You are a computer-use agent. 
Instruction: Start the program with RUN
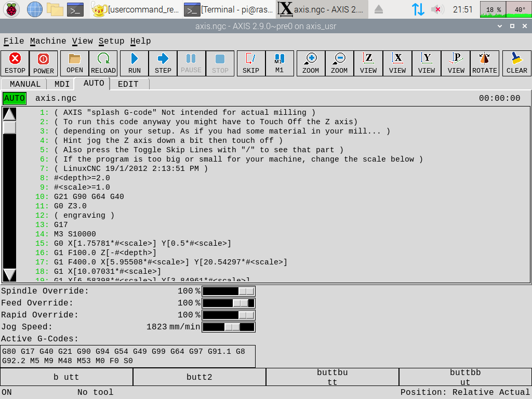click(135, 63)
